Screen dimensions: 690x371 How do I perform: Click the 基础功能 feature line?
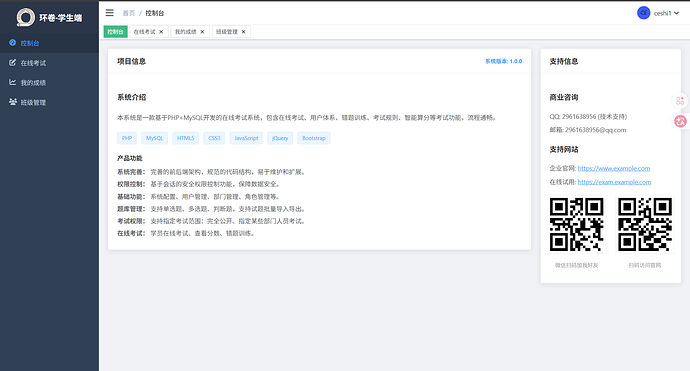[199, 196]
